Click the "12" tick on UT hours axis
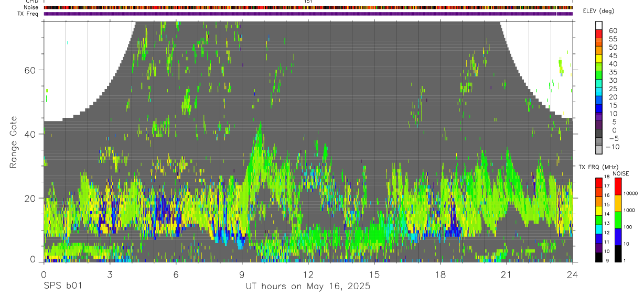This screenshot has height=297, width=644. click(x=308, y=274)
